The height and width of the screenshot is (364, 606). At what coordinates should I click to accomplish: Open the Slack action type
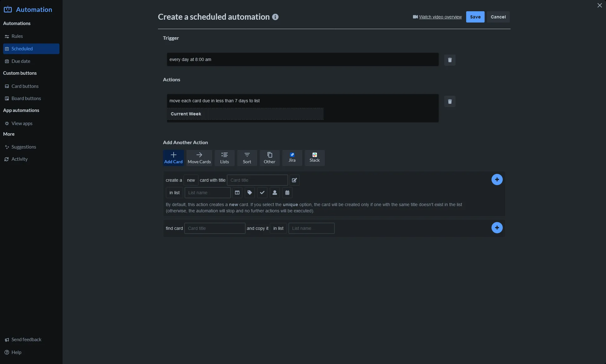click(314, 158)
